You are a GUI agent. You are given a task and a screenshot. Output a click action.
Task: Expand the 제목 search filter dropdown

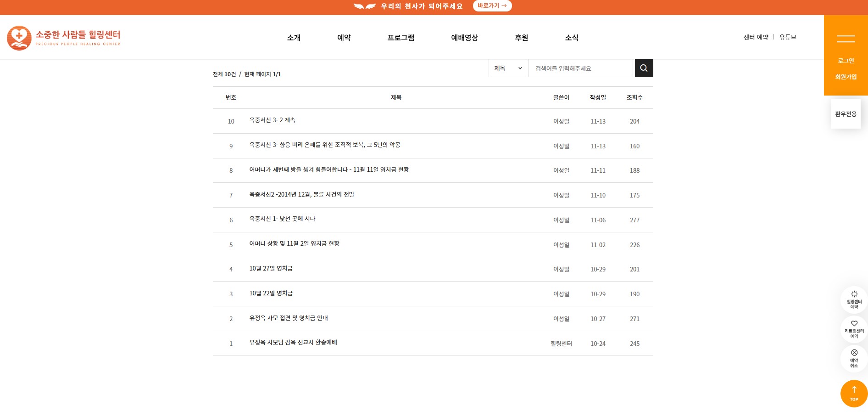[x=507, y=68]
